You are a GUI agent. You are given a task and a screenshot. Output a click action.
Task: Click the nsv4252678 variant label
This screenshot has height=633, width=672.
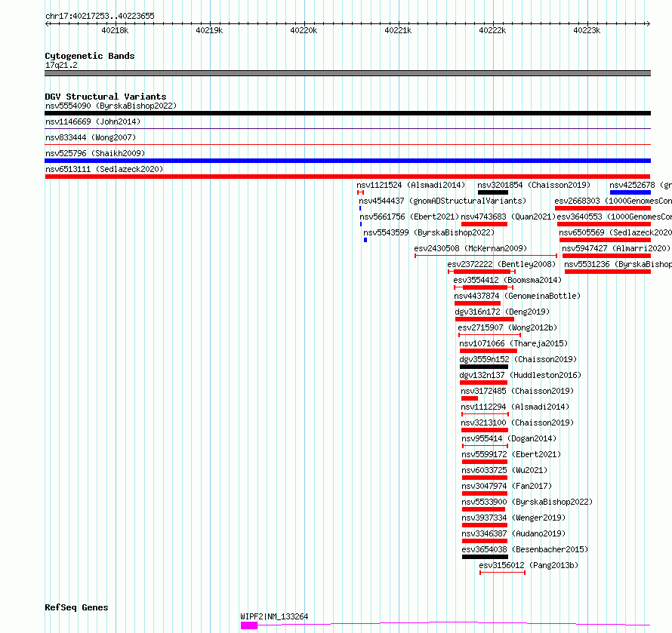[x=641, y=185]
